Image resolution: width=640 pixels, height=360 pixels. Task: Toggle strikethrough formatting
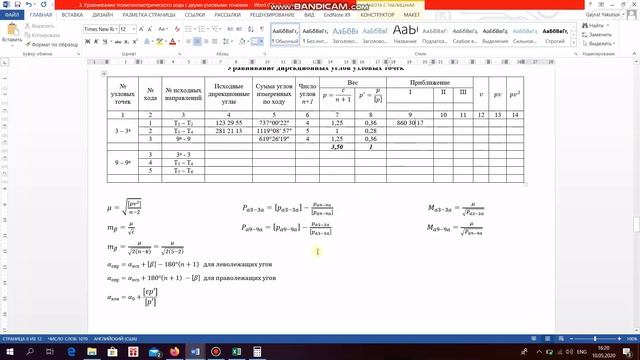pyautogui.click(x=118, y=41)
